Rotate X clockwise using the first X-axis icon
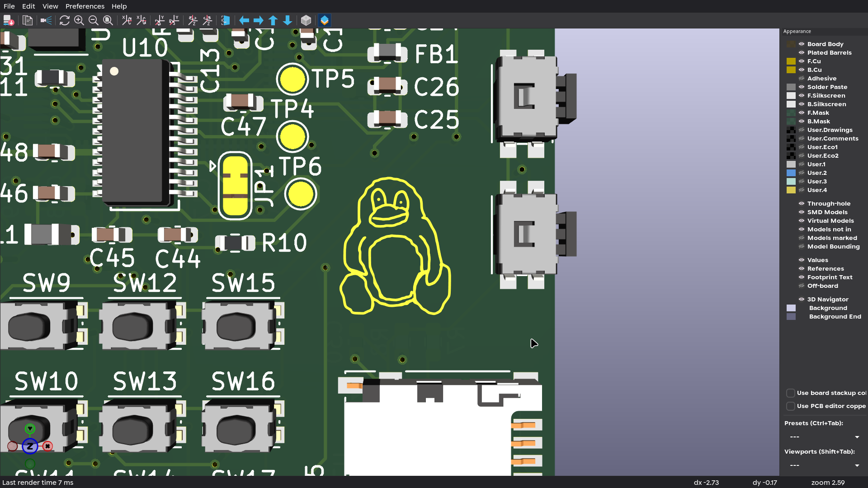This screenshot has width=868, height=488. [x=127, y=20]
